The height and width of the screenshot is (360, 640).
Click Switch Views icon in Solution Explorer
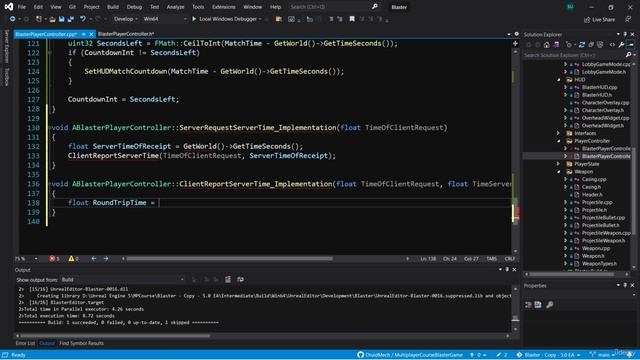[x=556, y=45]
